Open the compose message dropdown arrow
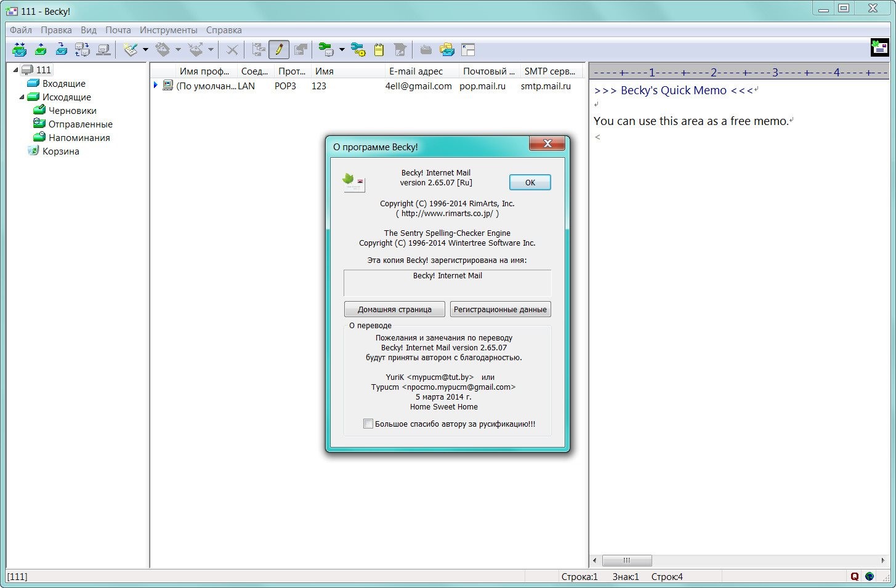 (145, 49)
